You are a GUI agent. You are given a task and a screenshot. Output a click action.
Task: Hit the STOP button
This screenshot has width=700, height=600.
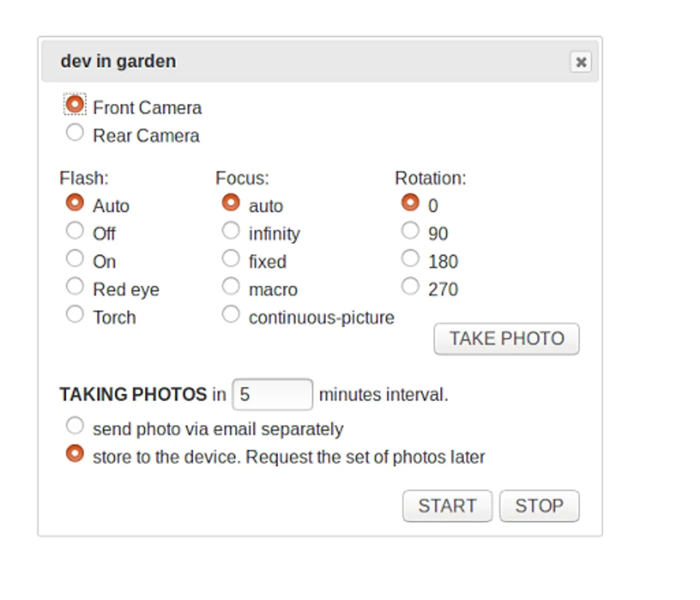tap(539, 506)
